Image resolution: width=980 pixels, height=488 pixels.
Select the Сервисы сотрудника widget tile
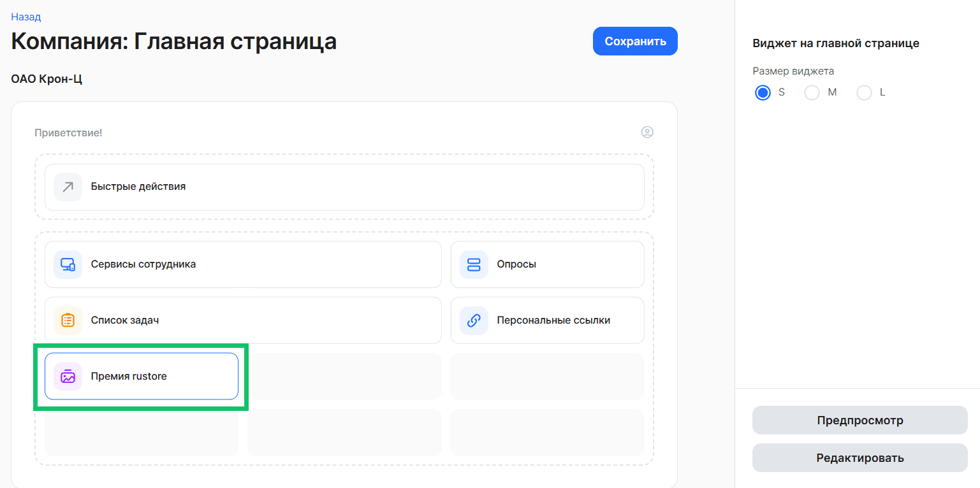pos(243,264)
